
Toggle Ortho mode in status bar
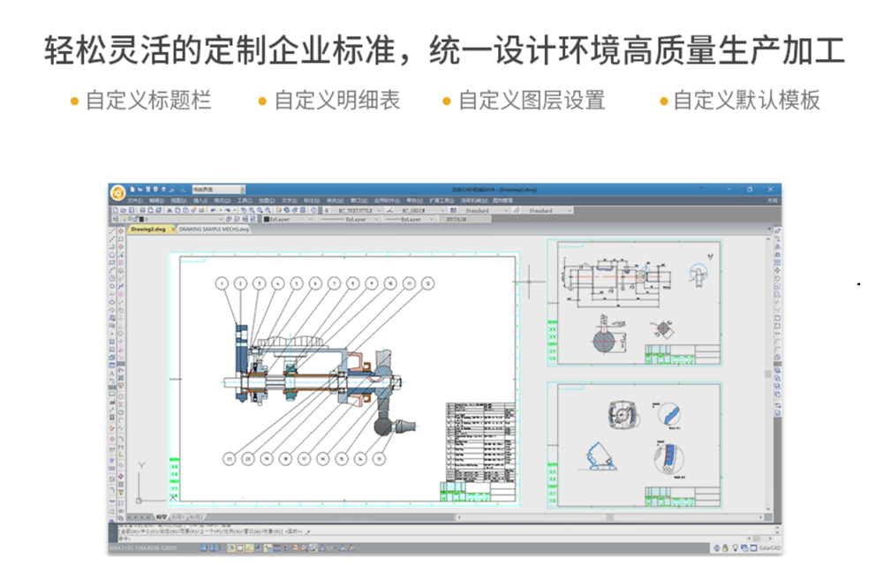pos(222,548)
